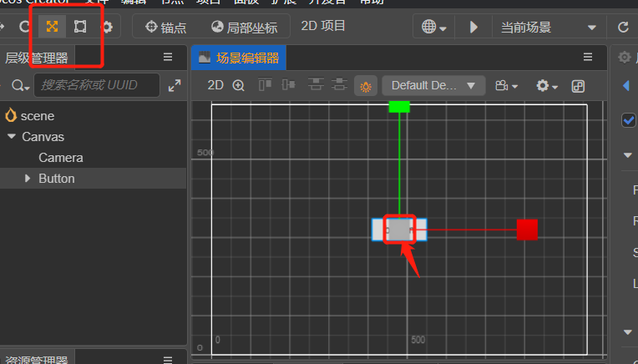638x364 pixels.
Task: Click the expand/collapse all nodes icon
Action: (x=175, y=85)
